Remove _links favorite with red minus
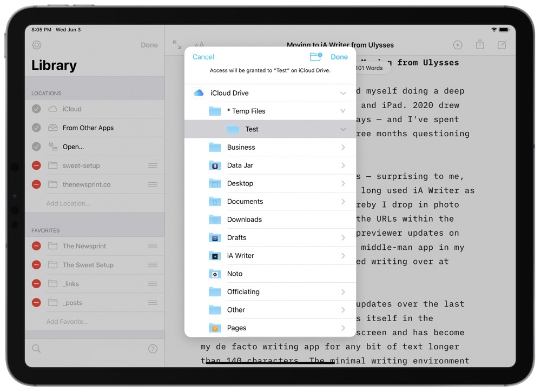 (36, 284)
